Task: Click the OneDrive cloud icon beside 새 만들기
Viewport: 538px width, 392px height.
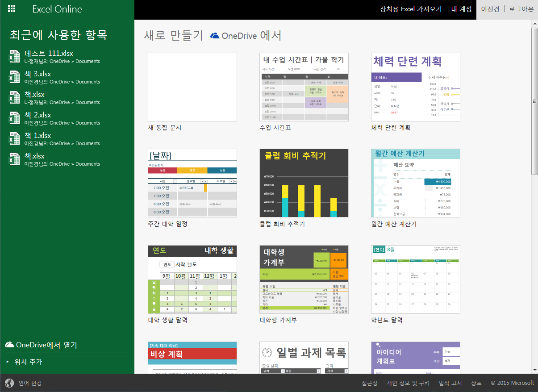Action: [x=215, y=36]
